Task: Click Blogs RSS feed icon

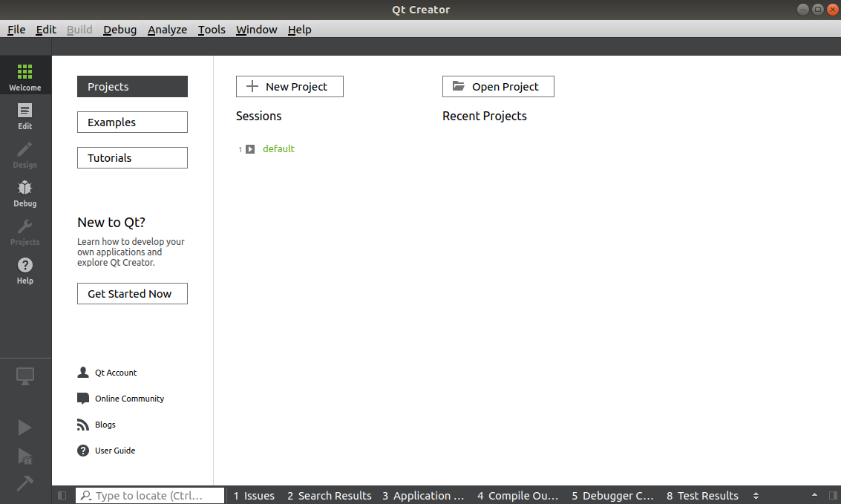Action: [x=83, y=425]
